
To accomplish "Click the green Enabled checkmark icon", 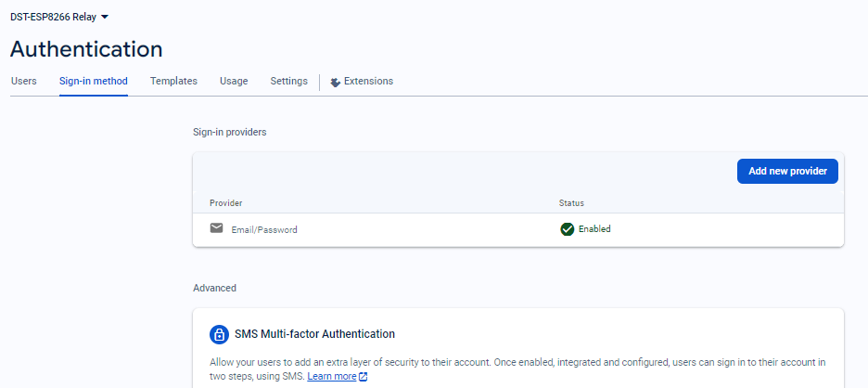I will [x=568, y=229].
